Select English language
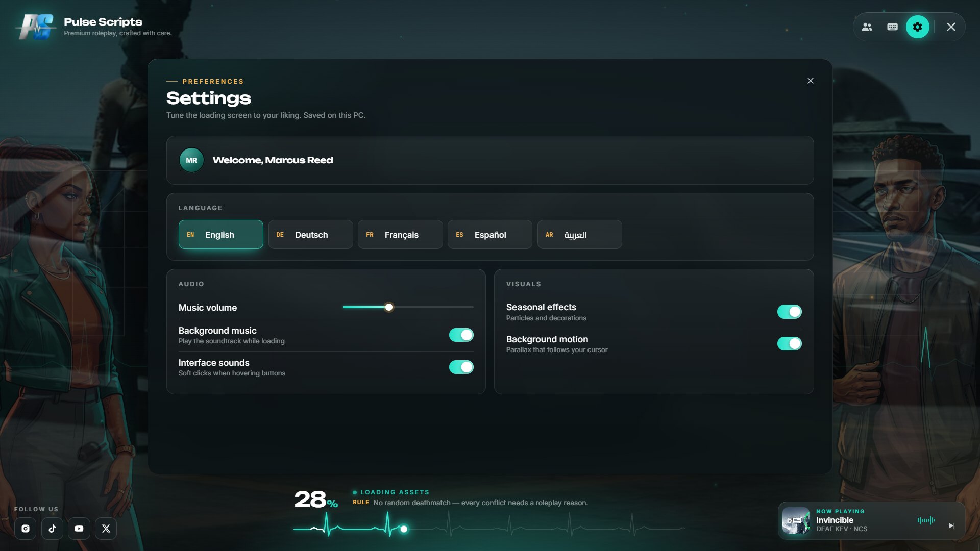 (221, 235)
